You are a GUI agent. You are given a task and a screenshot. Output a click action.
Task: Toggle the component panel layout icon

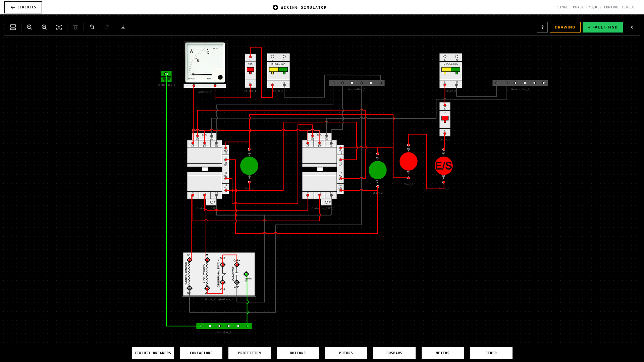click(x=13, y=27)
